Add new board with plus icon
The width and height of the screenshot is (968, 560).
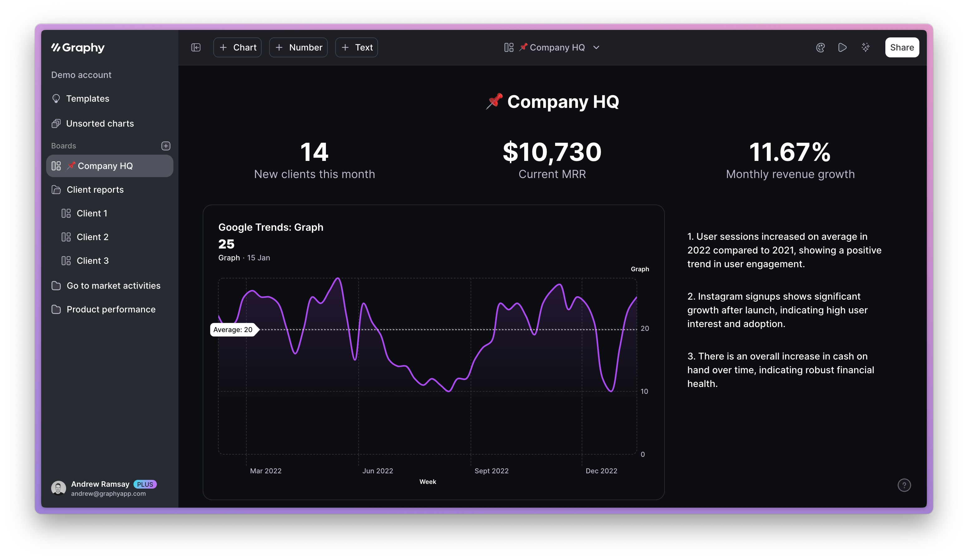pyautogui.click(x=166, y=146)
